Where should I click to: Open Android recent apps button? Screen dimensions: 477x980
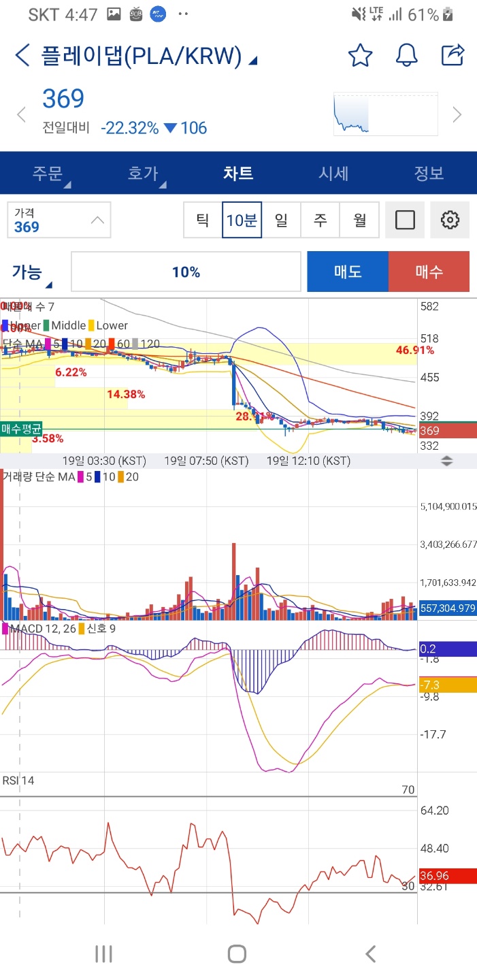[103, 953]
